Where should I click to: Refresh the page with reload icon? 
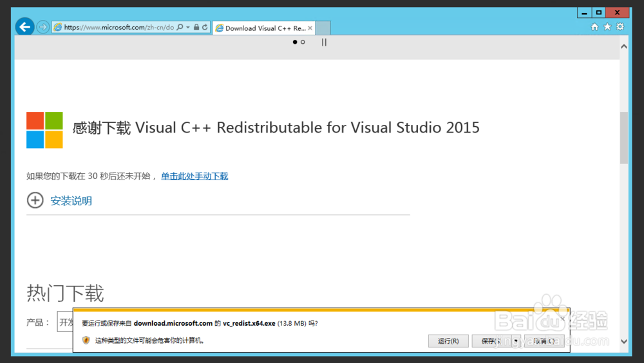pyautogui.click(x=205, y=27)
